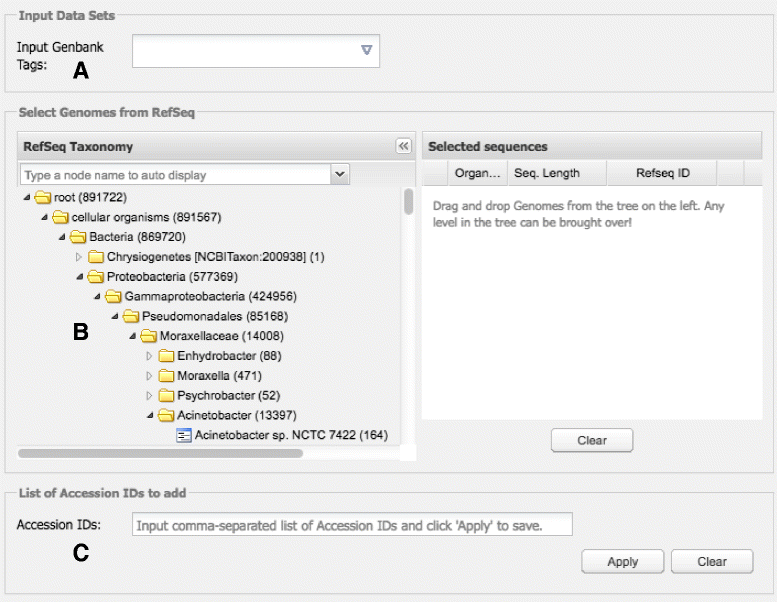Click the Refseq ID column header
The width and height of the screenshot is (777, 602).
tap(663, 173)
